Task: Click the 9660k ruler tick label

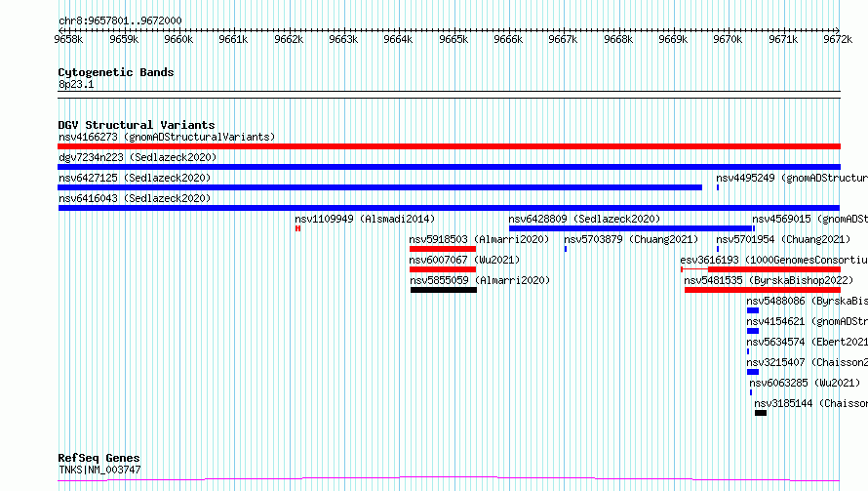Action: pyautogui.click(x=178, y=39)
